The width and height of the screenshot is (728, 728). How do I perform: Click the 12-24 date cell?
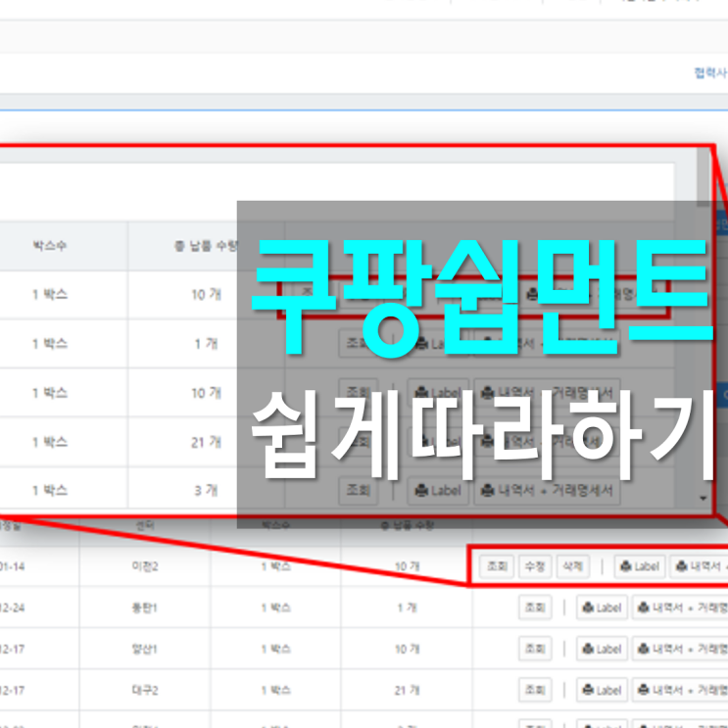12,607
